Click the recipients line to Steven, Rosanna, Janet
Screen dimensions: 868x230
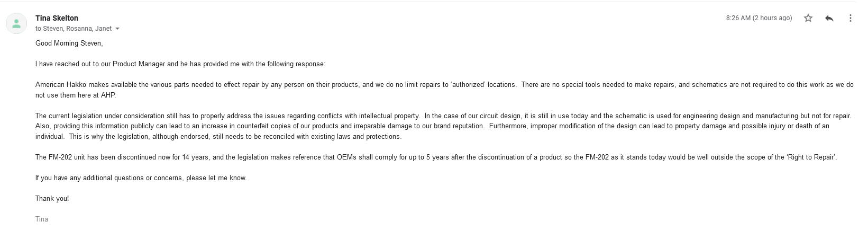coord(74,29)
